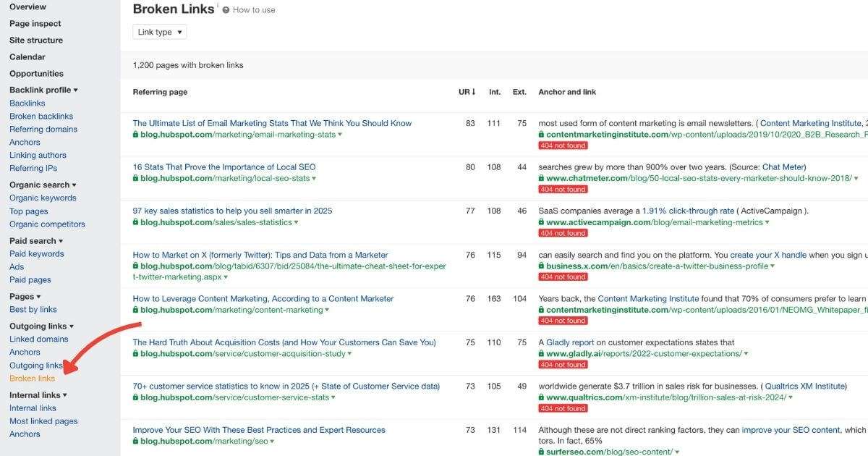Open the Broken backlinks report

tap(41, 116)
